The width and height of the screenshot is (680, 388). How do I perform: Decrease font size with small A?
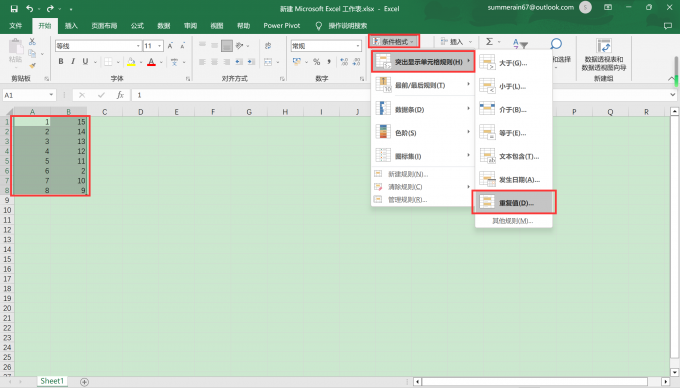click(183, 46)
